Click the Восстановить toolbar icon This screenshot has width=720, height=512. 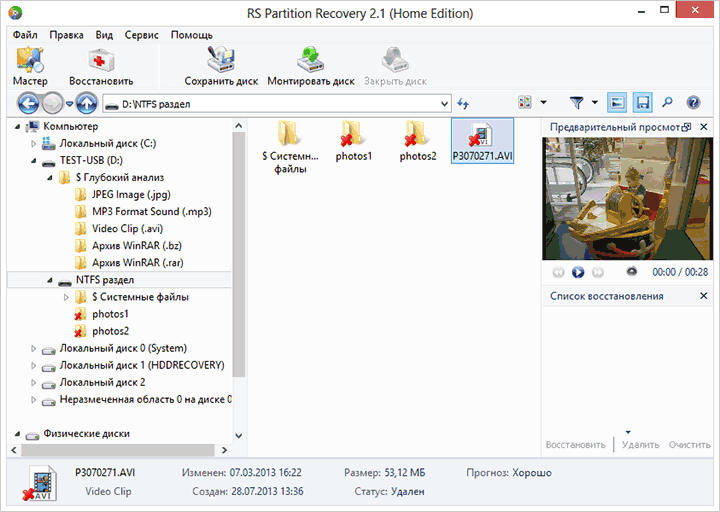(101, 66)
